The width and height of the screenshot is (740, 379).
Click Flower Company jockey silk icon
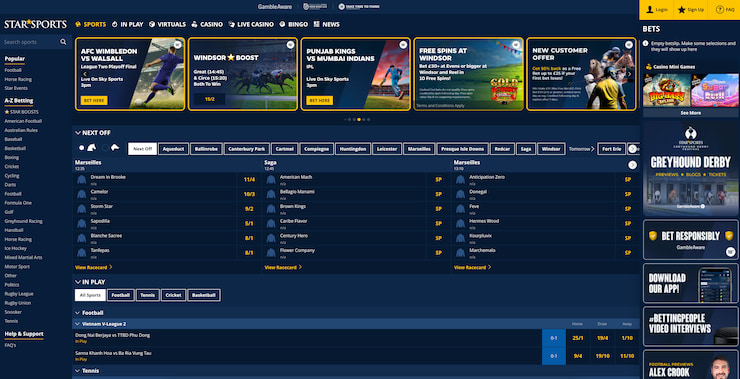point(271,253)
